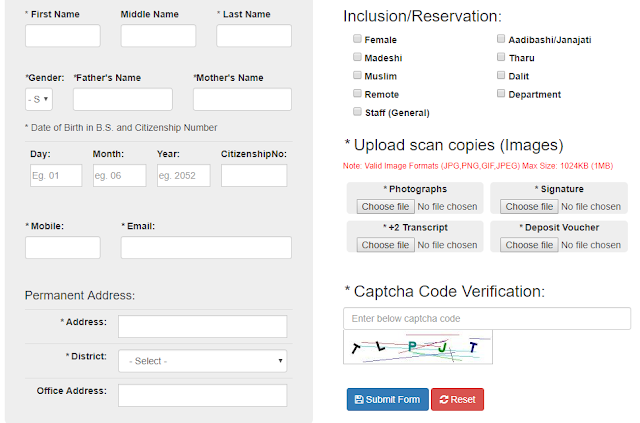Focus the Month of birth field

click(120, 176)
